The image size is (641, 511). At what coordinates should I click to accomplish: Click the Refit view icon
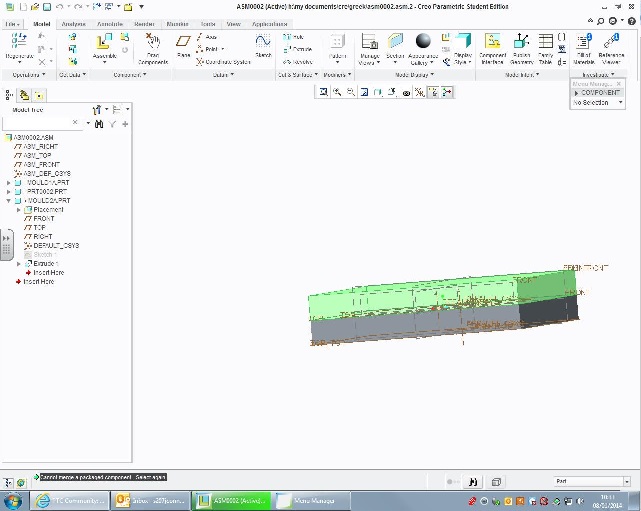323,92
